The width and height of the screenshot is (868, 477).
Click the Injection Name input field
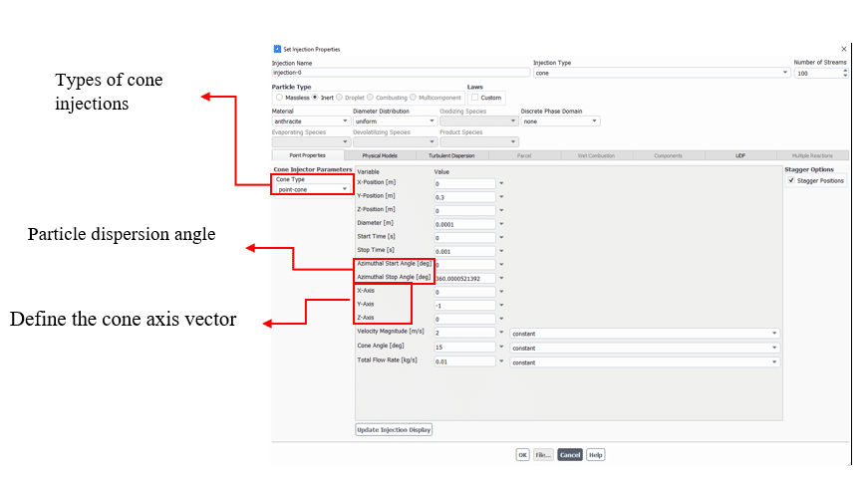point(400,73)
